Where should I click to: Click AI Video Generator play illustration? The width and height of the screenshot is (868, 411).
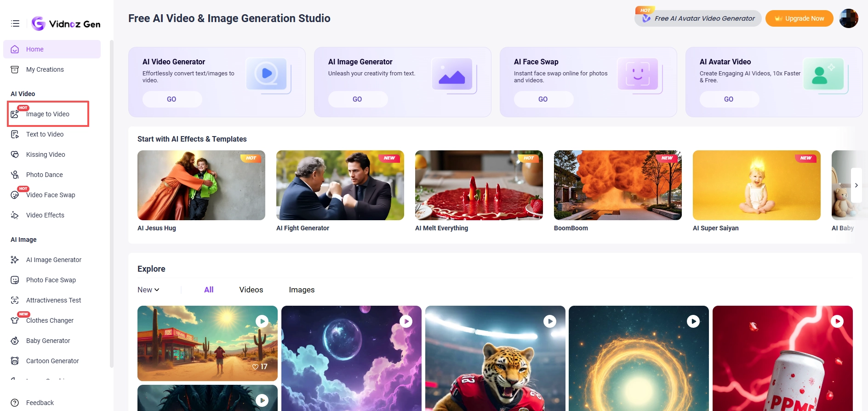point(268,75)
